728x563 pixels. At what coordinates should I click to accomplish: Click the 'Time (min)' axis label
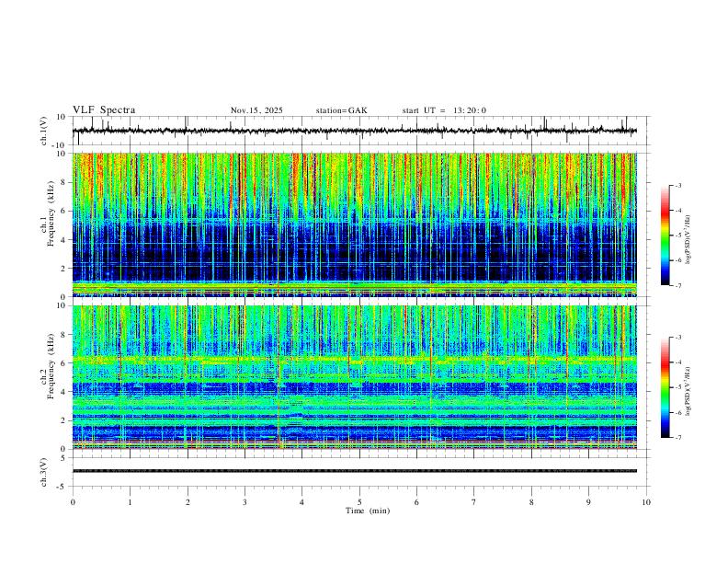pyautogui.click(x=368, y=511)
